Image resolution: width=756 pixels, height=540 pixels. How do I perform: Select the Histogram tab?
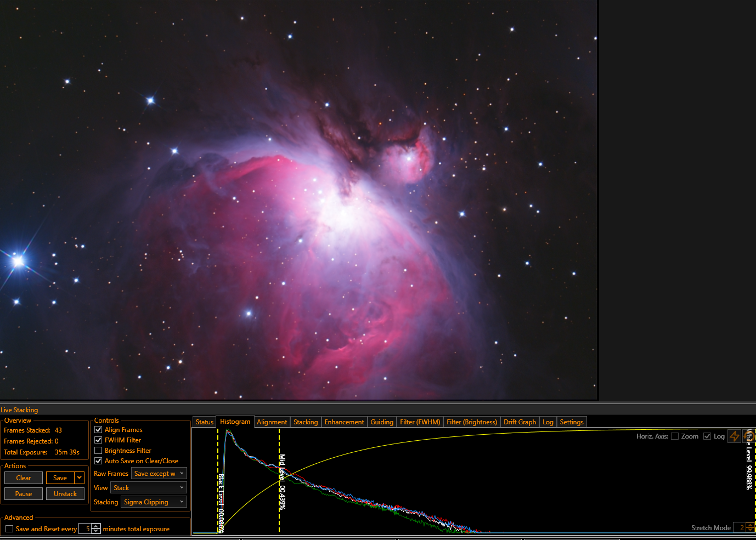[x=235, y=422]
